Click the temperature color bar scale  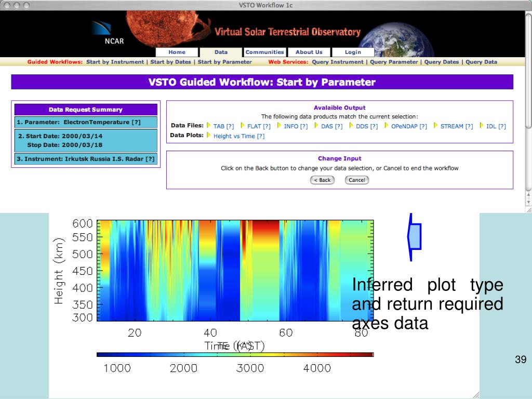click(x=235, y=354)
